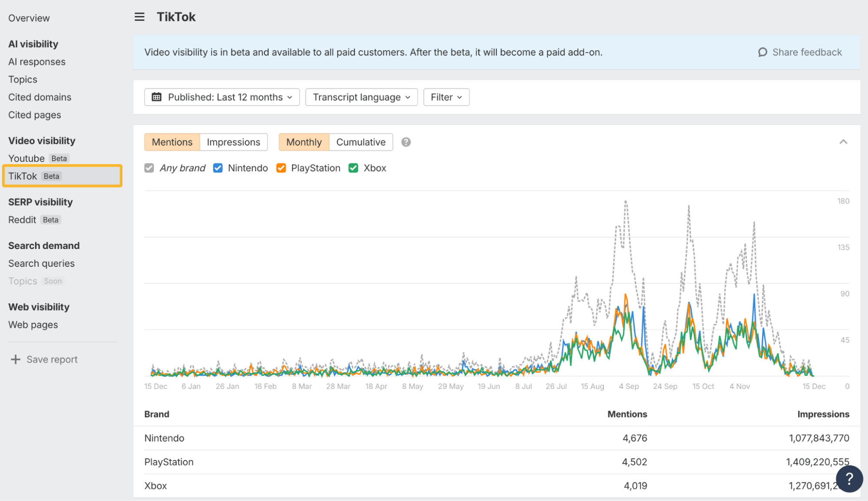Screen dimensions: 868x501
Task: Disable the Xbox brand checkbox
Action: point(353,168)
